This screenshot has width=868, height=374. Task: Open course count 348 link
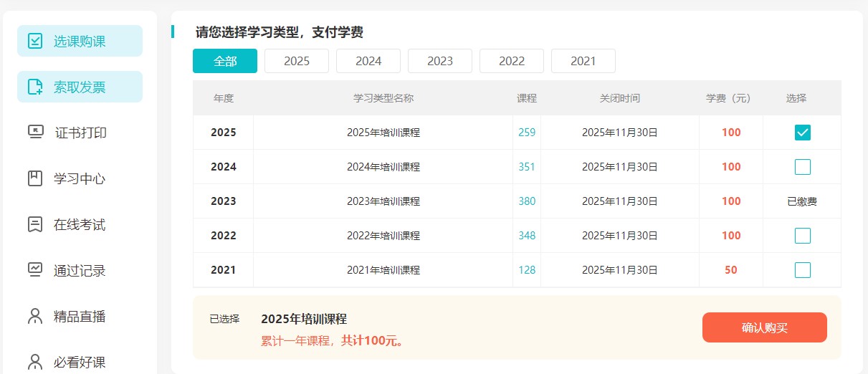[x=527, y=236]
